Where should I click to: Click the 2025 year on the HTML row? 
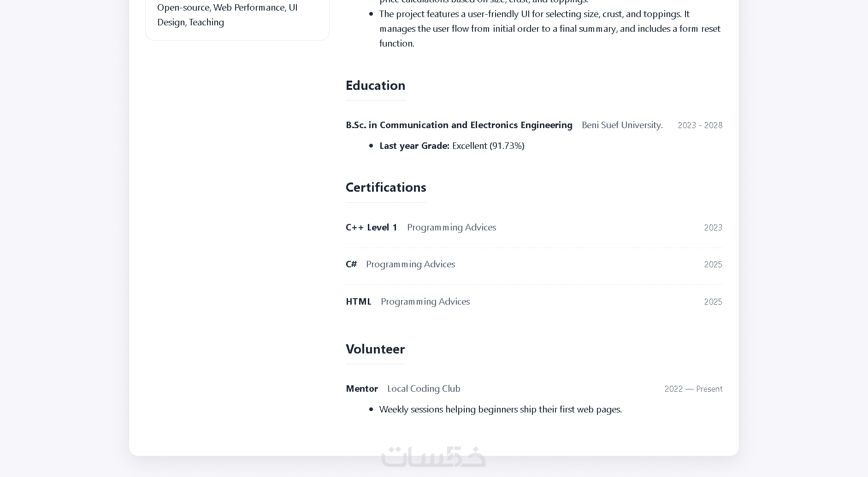713,302
